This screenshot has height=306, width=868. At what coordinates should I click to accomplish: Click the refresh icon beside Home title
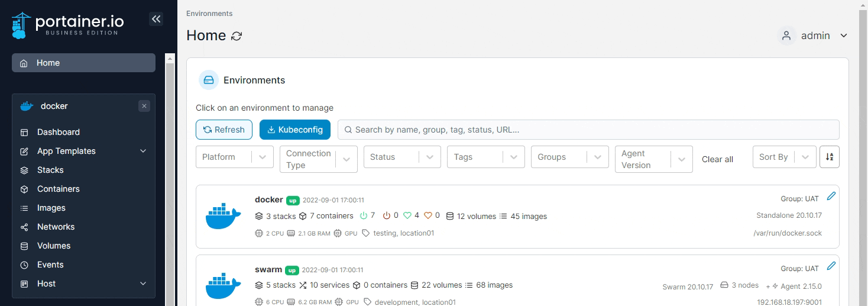coord(237,36)
